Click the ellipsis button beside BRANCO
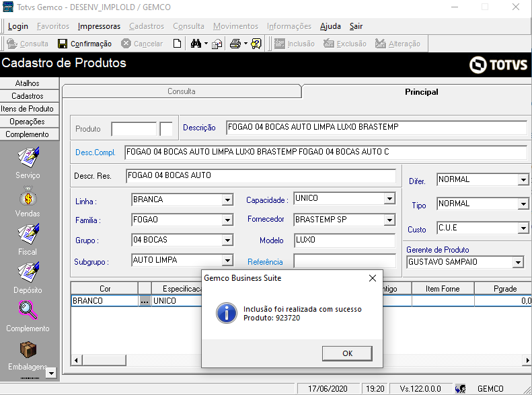The width and height of the screenshot is (532, 395). [x=145, y=301]
